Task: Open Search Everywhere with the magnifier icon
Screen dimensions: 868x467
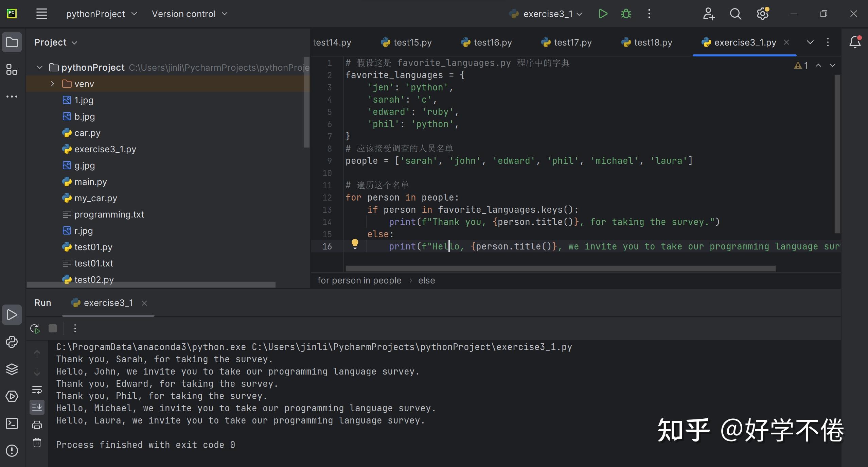Action: coord(735,14)
